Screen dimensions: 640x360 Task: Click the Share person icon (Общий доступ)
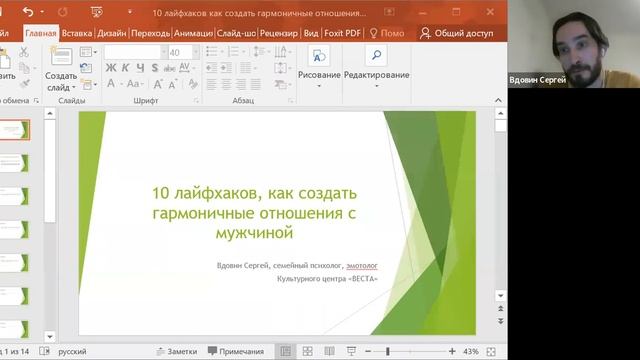click(425, 33)
